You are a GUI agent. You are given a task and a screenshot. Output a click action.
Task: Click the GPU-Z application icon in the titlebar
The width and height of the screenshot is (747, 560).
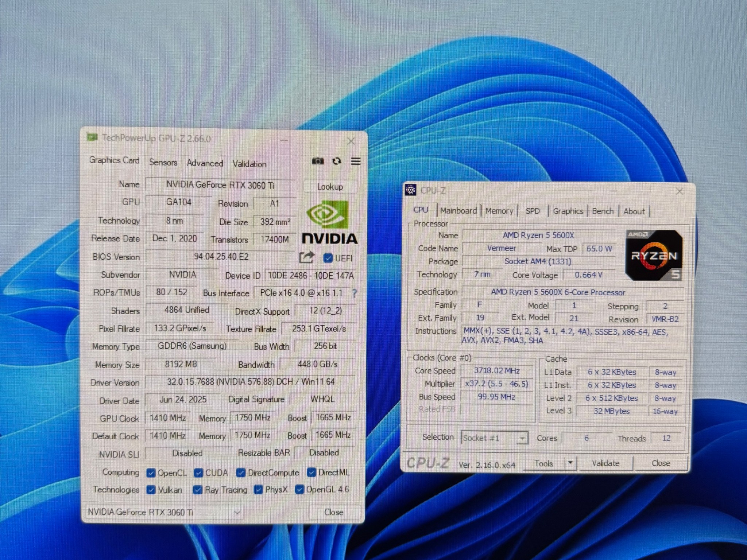pos(92,139)
